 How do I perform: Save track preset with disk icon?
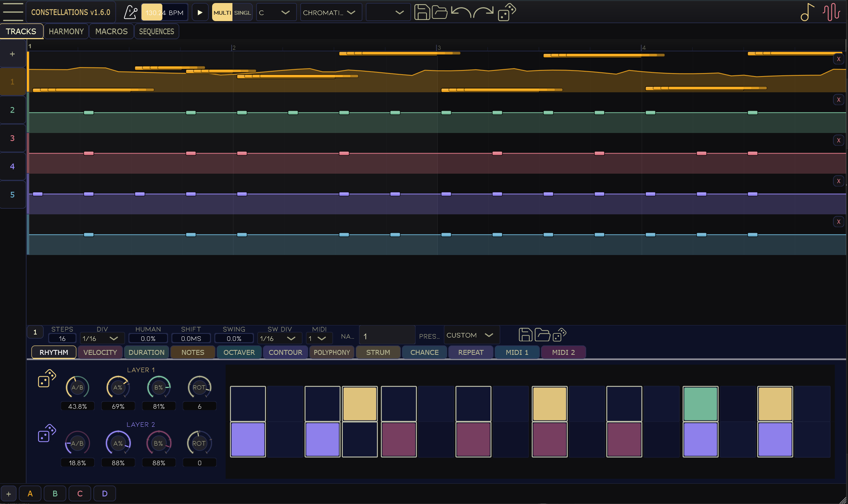525,334
